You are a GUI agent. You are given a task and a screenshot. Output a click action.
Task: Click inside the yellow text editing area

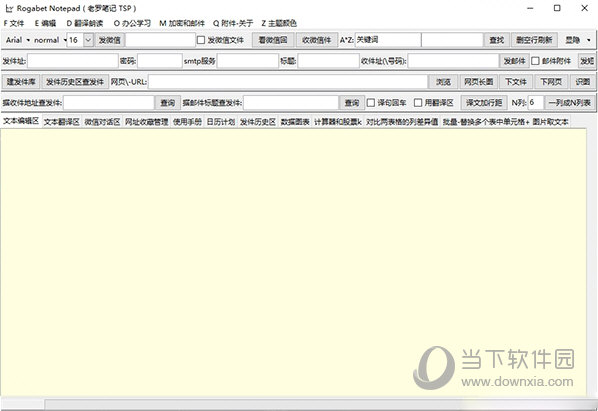(293, 262)
